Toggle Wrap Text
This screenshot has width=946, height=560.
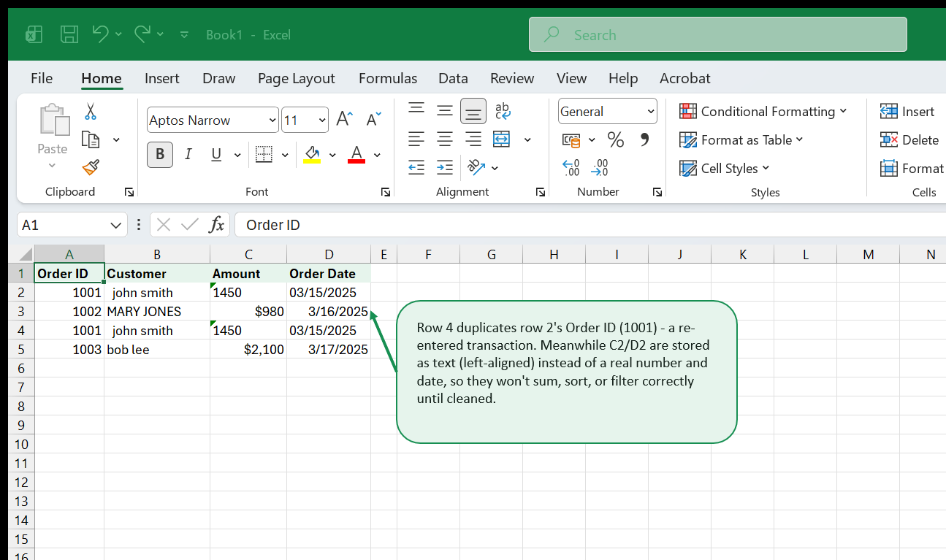(503, 111)
